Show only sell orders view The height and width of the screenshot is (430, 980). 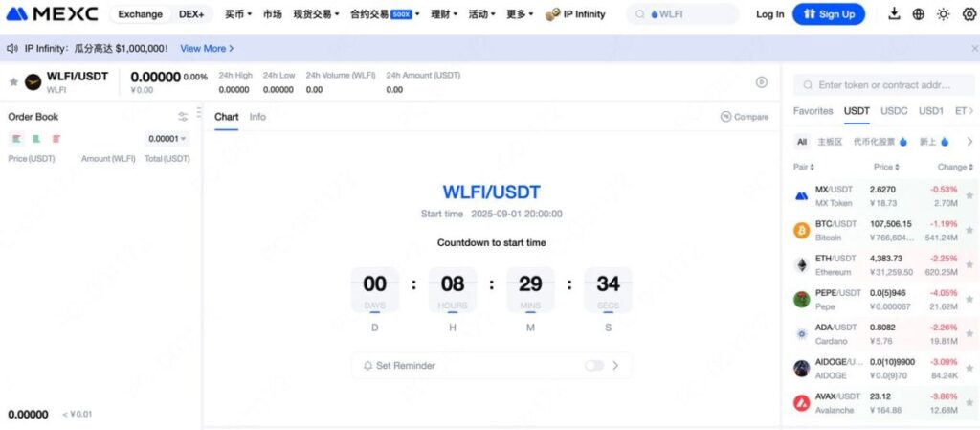click(x=56, y=139)
